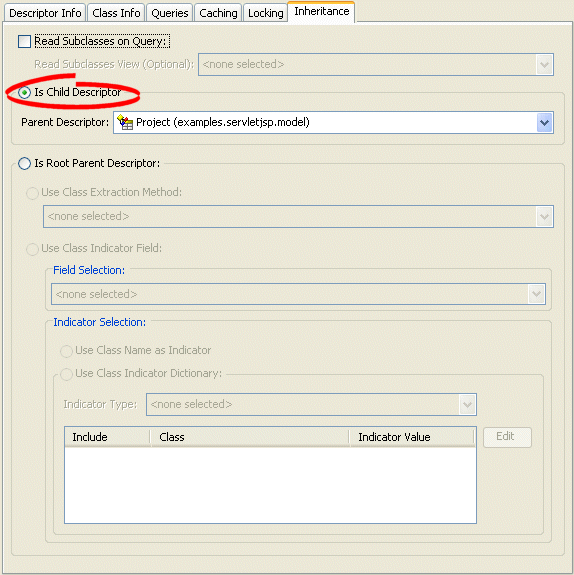Open the Locking tab

pyautogui.click(x=266, y=13)
